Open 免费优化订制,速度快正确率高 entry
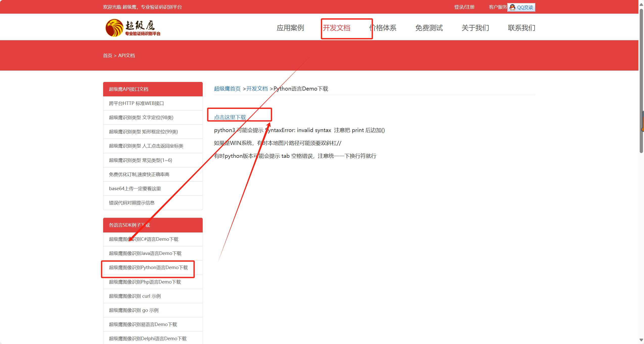 153,175
